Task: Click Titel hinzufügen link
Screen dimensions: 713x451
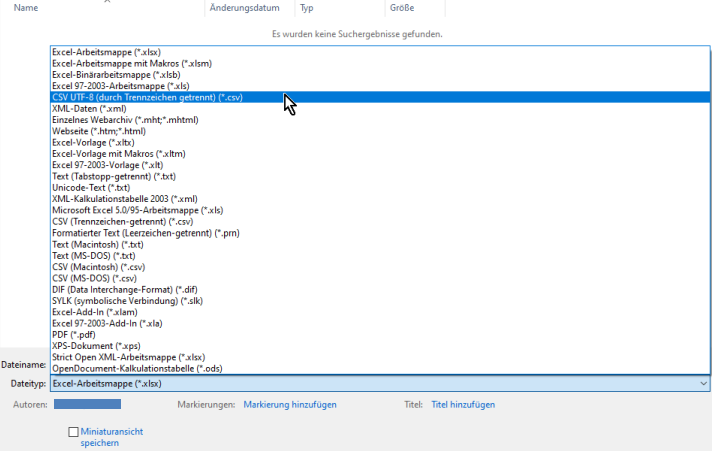Action: [462, 405]
